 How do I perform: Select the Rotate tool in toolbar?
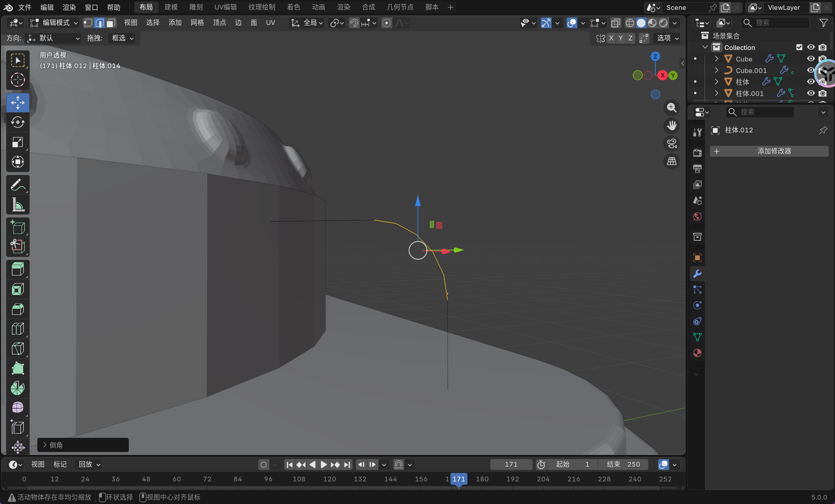point(17,122)
